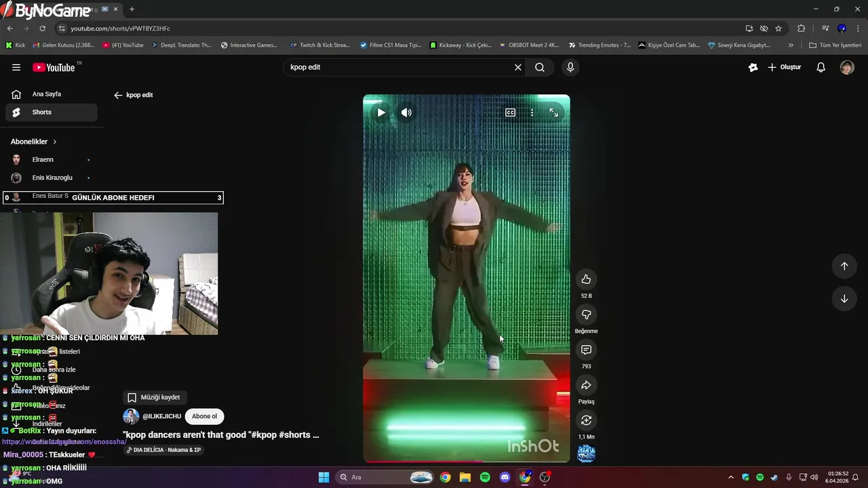Open the account avatar menu
The image size is (868, 488).
pyautogui.click(x=847, y=67)
